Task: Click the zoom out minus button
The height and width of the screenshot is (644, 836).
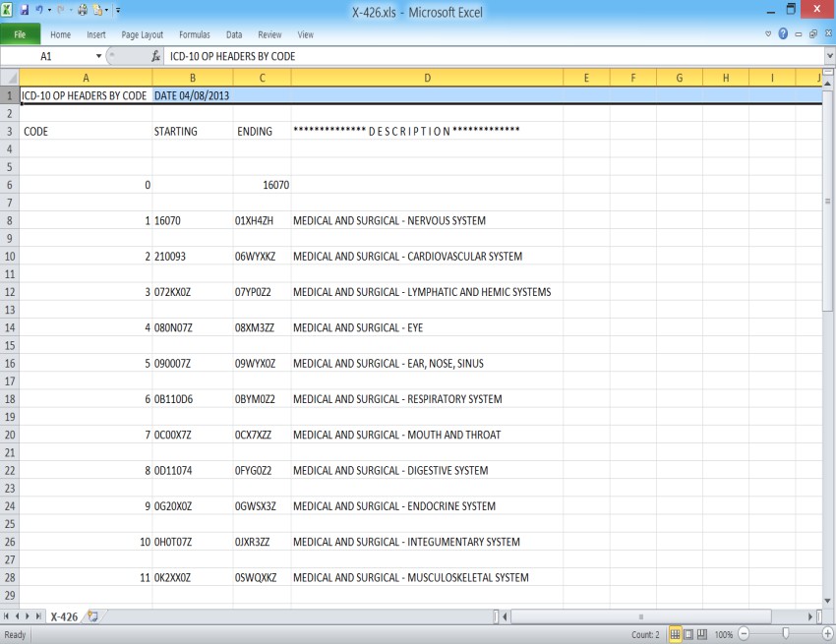Action: click(744, 634)
